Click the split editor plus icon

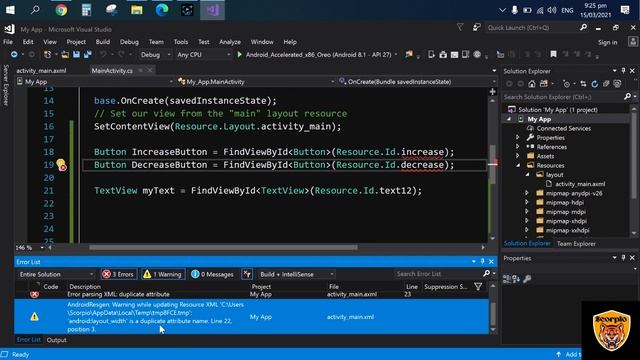493,92
